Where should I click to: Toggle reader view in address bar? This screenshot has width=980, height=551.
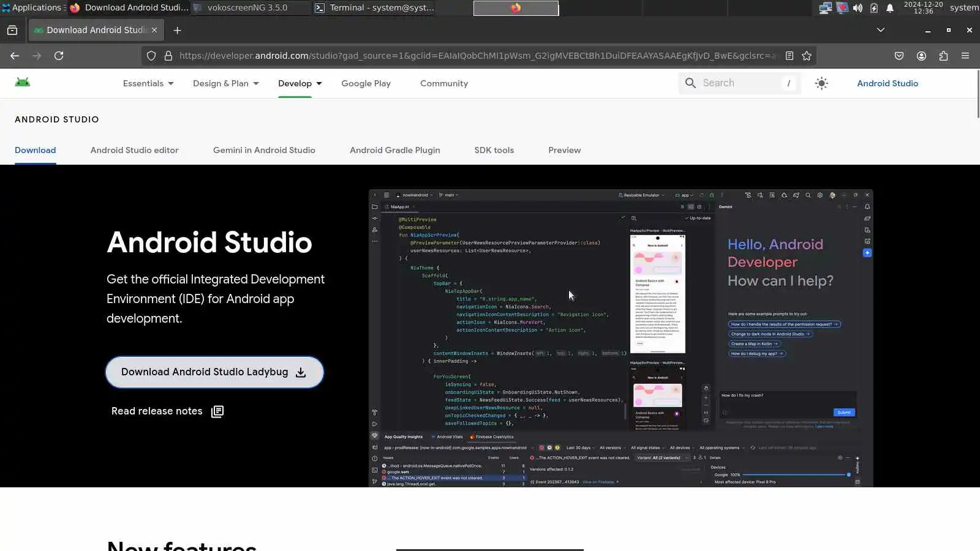(790, 56)
